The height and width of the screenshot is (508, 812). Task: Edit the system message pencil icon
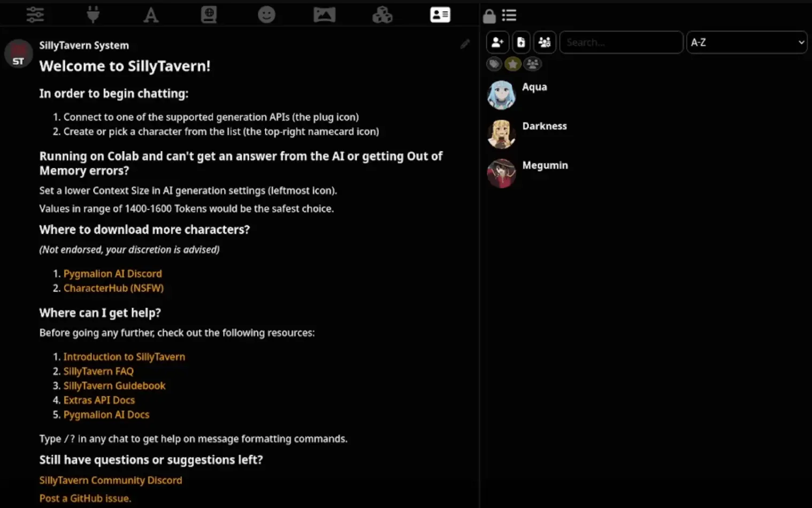(x=465, y=44)
